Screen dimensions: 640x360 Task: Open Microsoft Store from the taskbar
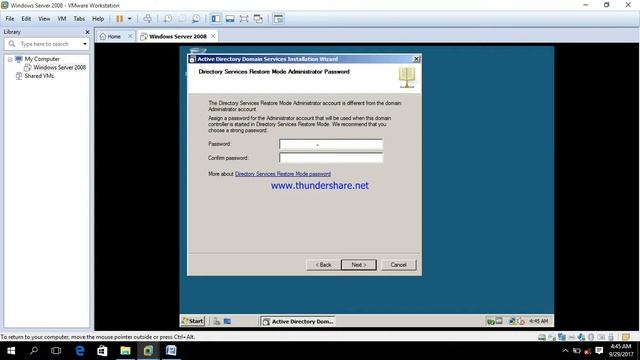pos(102,351)
